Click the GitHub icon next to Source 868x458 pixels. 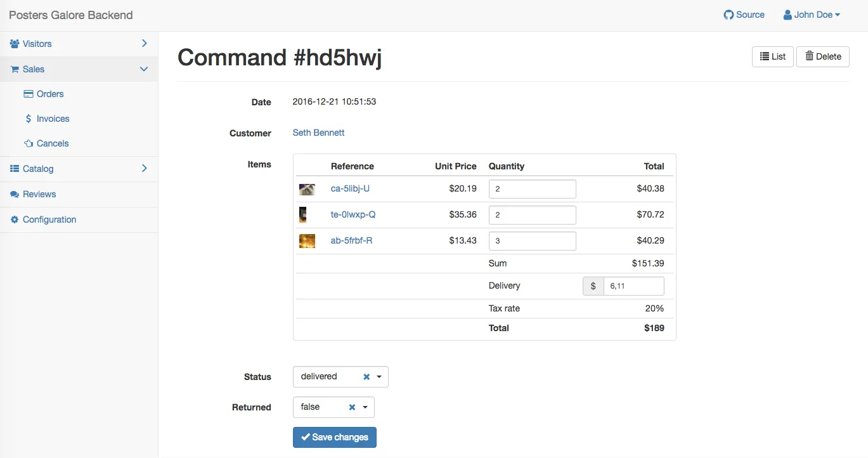pyautogui.click(x=729, y=15)
